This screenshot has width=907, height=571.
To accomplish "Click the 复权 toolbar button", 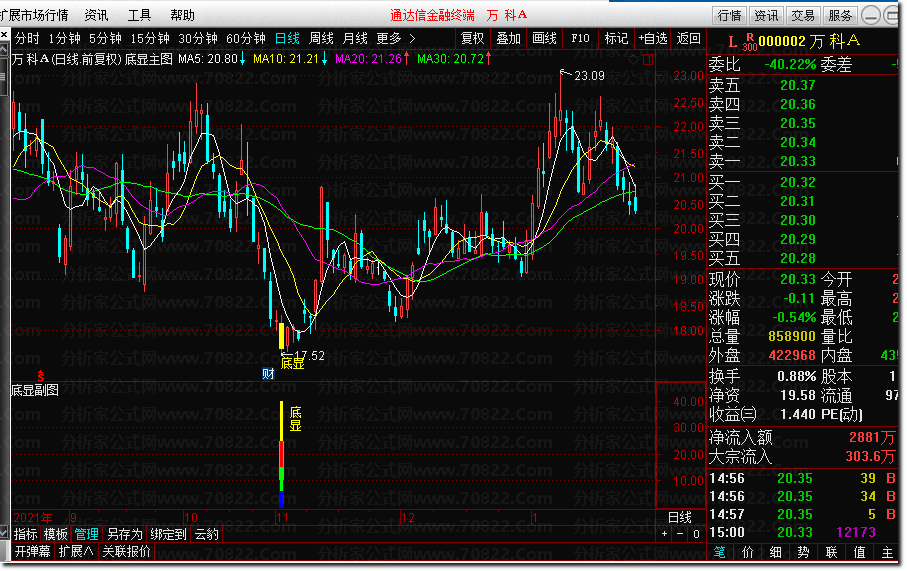I will tap(473, 39).
